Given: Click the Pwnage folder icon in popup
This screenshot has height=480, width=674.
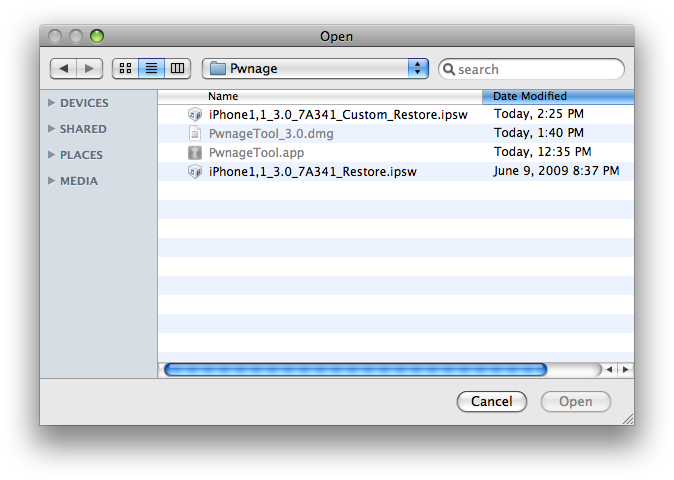Looking at the screenshot, I should click(218, 68).
